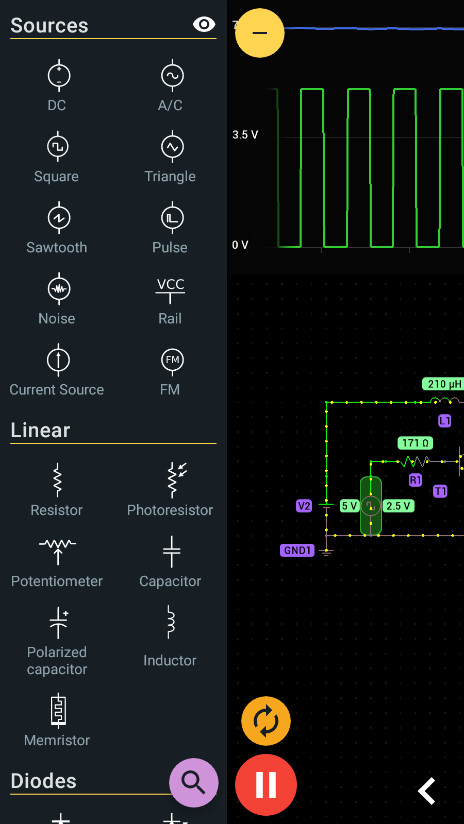Screen dimensions: 464x824
Task: Choose the Square wave source
Action: click(57, 157)
